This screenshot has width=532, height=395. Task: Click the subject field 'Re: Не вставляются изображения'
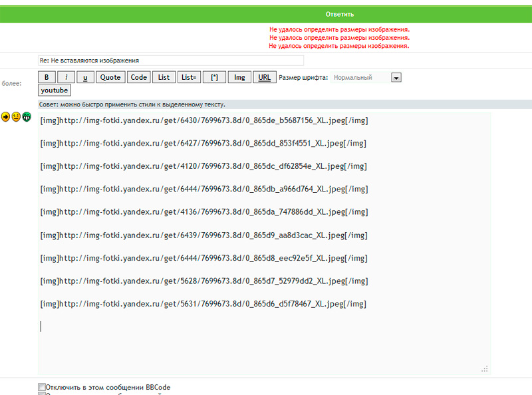pos(171,61)
